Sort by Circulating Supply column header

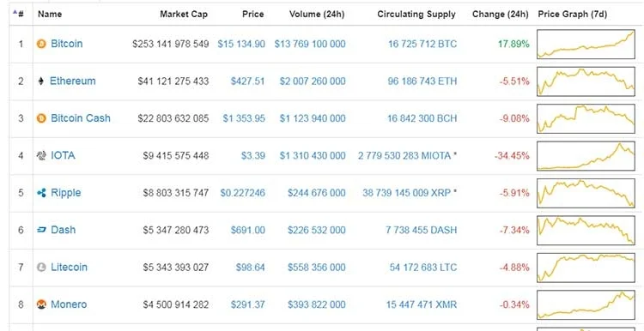click(x=416, y=14)
